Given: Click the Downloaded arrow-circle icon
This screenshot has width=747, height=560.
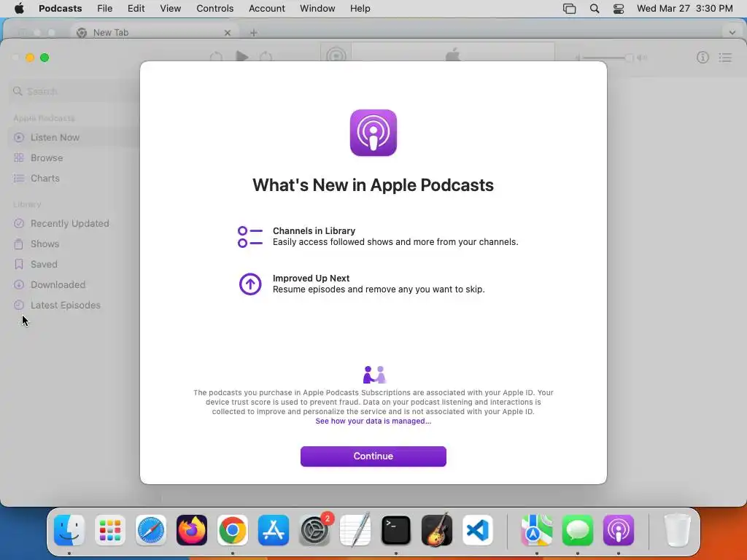Looking at the screenshot, I should pos(18,285).
